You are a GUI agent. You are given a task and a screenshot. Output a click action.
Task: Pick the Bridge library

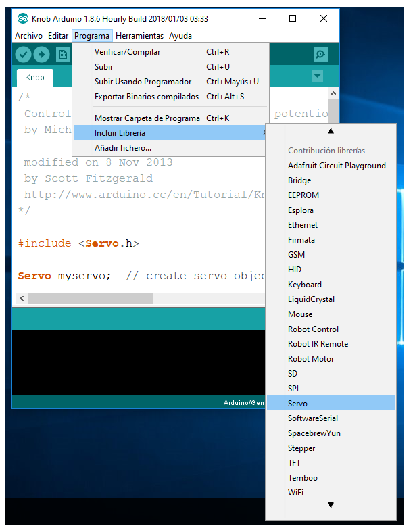point(331,180)
